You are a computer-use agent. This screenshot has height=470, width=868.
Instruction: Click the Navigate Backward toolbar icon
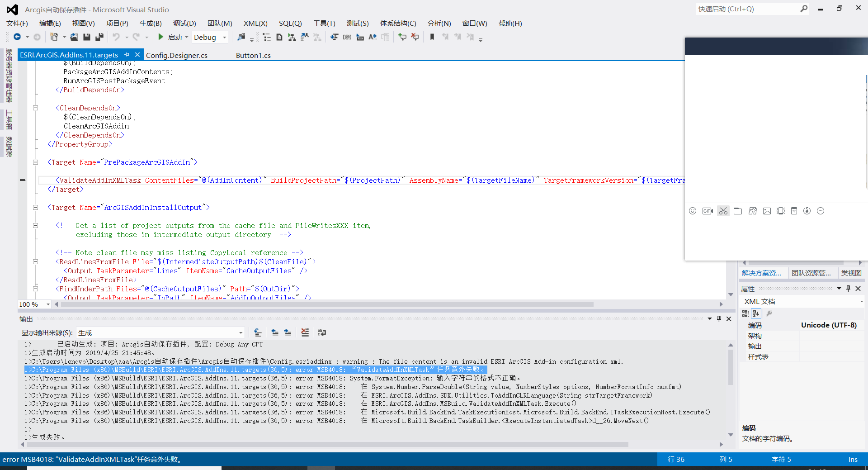[17, 37]
